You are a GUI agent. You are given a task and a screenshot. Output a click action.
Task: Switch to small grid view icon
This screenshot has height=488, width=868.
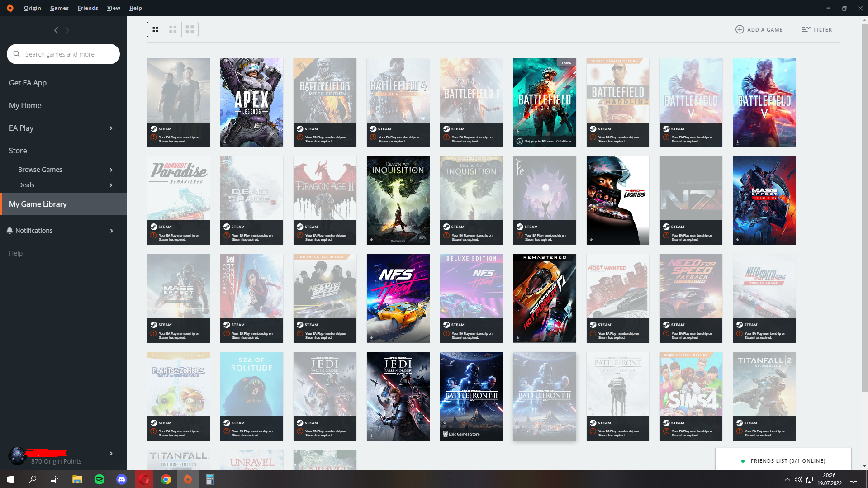[x=156, y=29]
